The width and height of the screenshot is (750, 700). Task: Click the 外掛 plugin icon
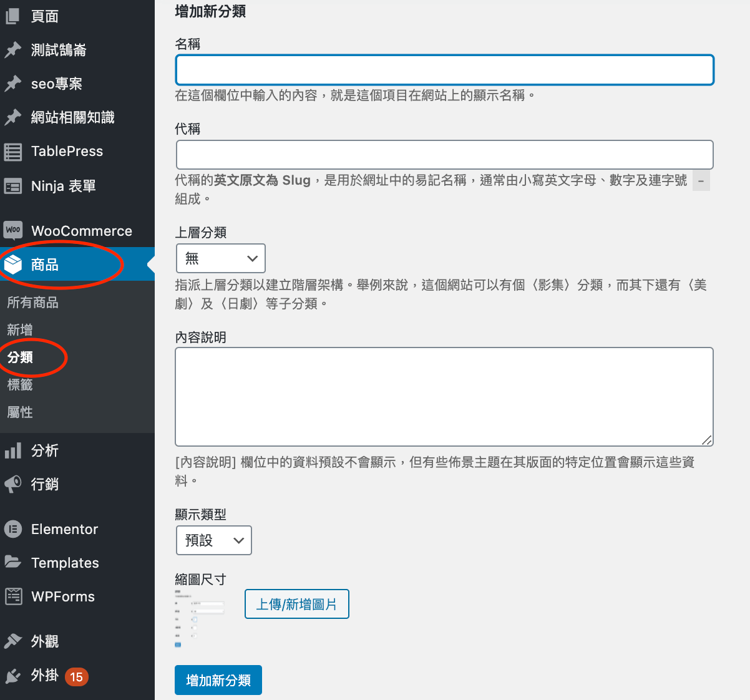pyautogui.click(x=13, y=676)
